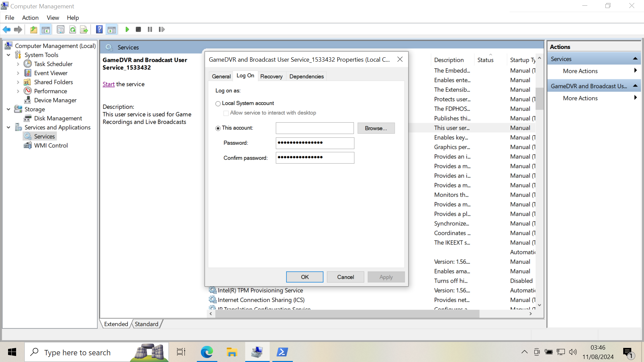
Task: Click the Browse... button
Action: point(376,128)
